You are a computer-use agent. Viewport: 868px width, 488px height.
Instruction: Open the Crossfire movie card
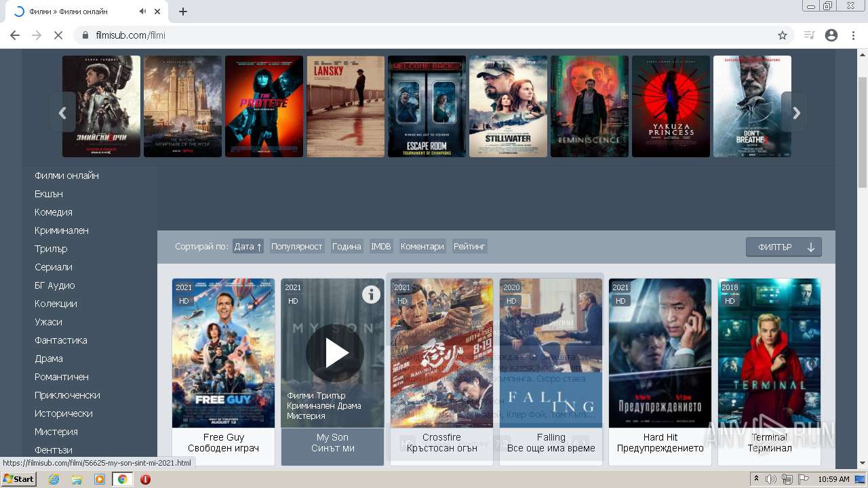[x=441, y=371]
